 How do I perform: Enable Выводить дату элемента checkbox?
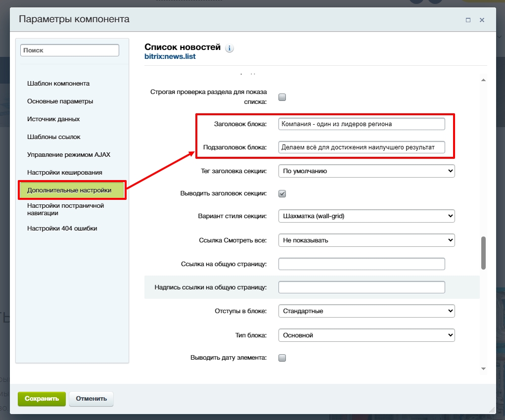(282, 358)
